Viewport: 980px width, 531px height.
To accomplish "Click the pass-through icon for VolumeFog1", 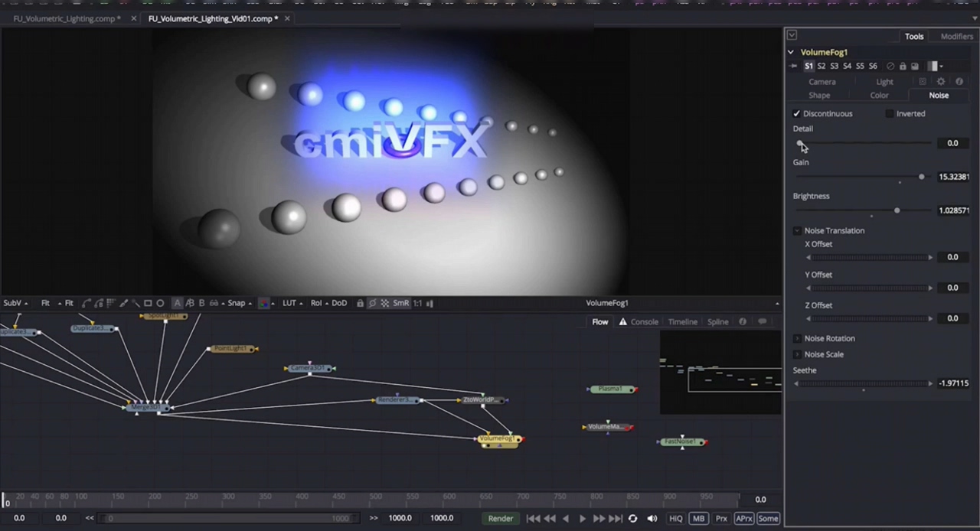I will click(890, 67).
